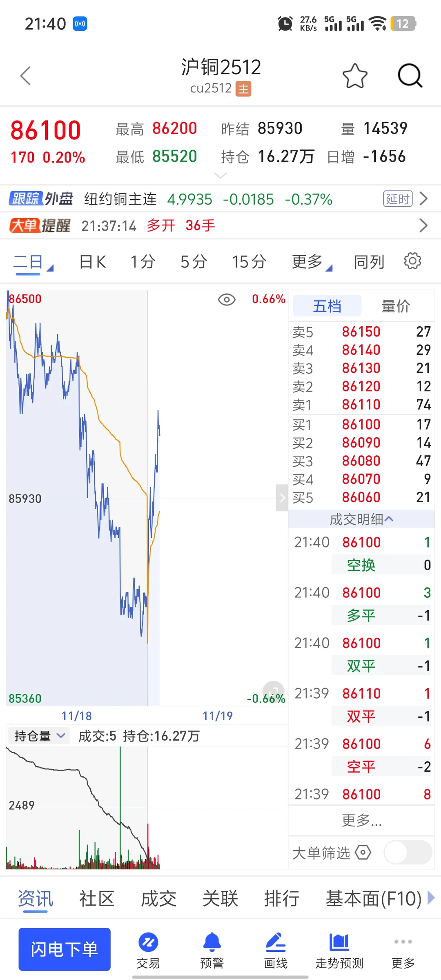
Task: Open the 持仓量 indicator dropdown
Action: pos(38,736)
